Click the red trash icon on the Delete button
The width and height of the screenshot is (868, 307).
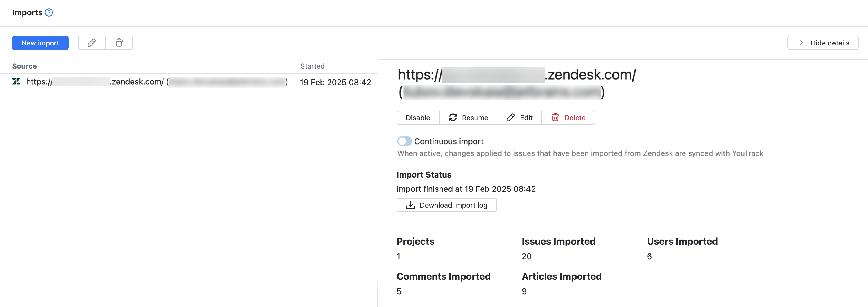(x=555, y=118)
